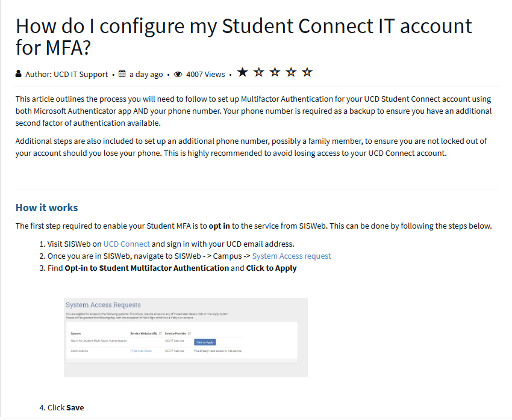Open the UCD Connect link
This screenshot has height=420, width=512.
point(126,244)
